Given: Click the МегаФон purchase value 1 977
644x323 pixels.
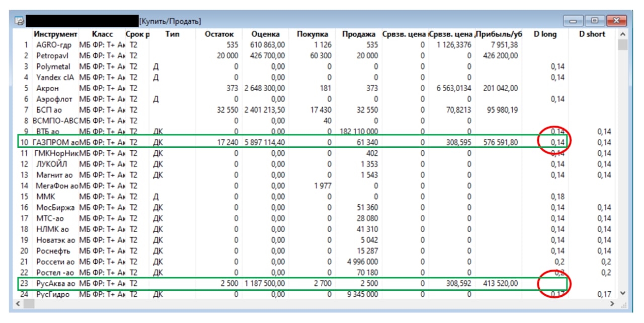Looking at the screenshot, I should [x=323, y=186].
